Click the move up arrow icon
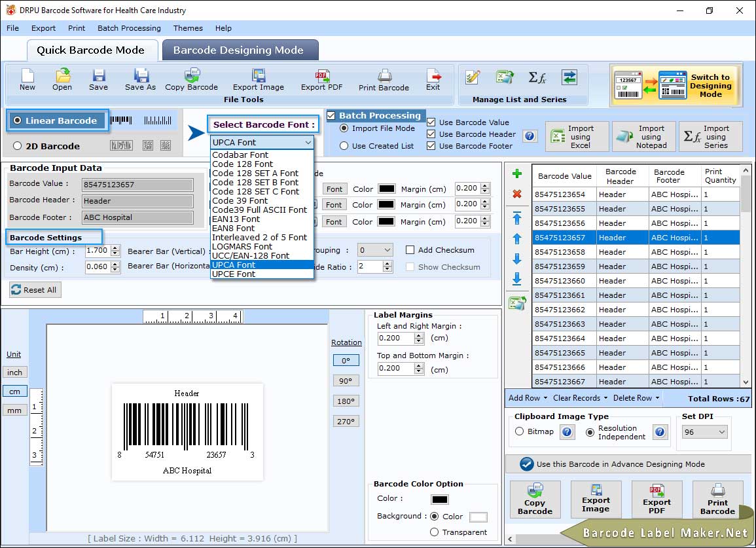 coord(517,239)
